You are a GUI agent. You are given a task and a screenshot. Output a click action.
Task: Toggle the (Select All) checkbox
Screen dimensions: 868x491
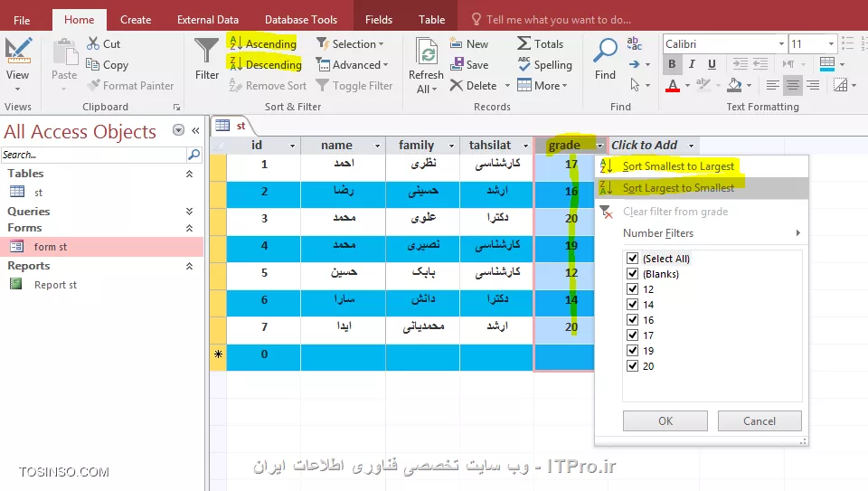[632, 258]
